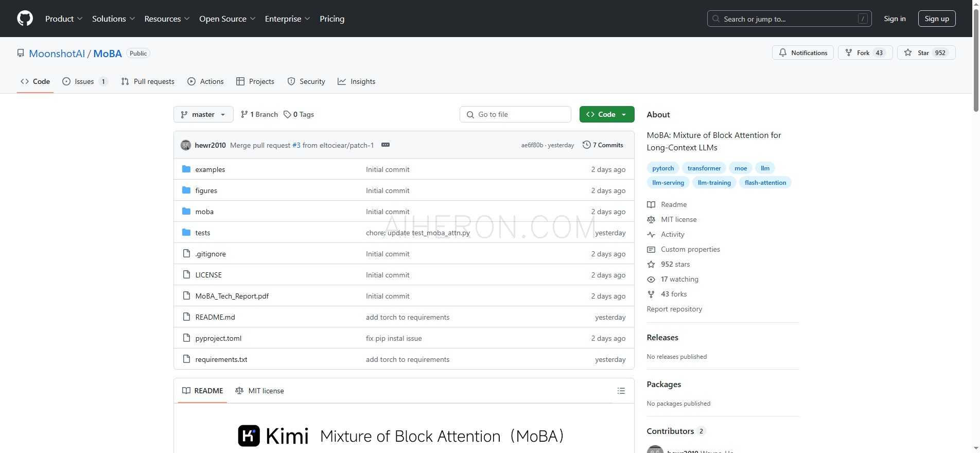Screen dimensions: 980x453
Task: Open MIT license link in About
Action: 672,219
